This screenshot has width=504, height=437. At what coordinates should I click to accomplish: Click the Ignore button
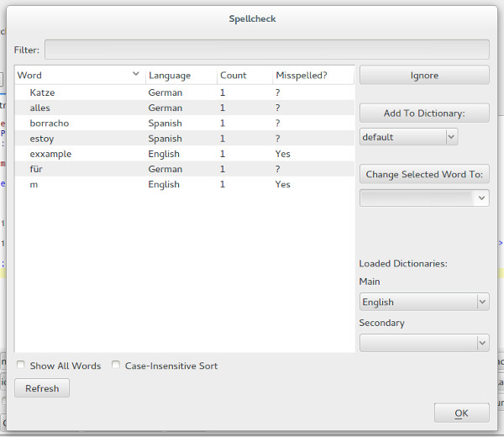point(424,76)
